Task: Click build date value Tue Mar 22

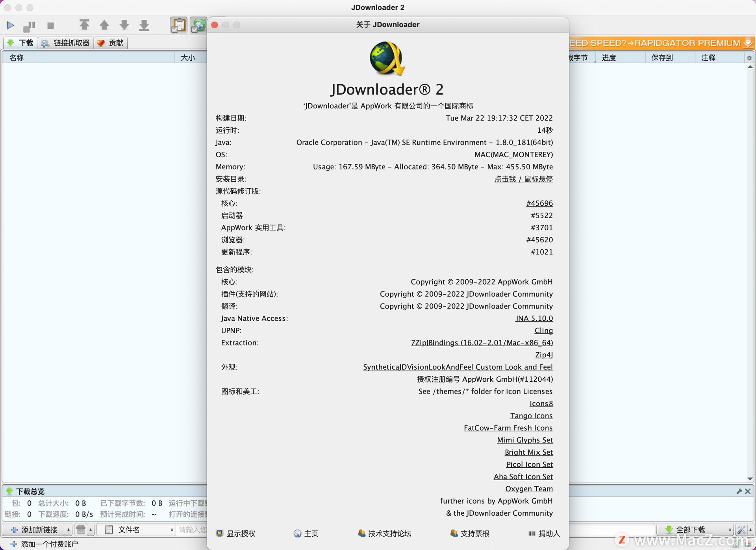Action: pyautogui.click(x=499, y=118)
